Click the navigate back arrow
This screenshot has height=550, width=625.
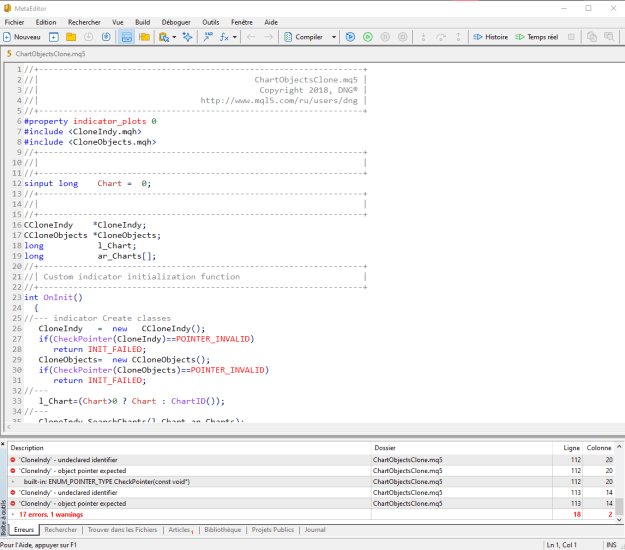click(x=251, y=37)
